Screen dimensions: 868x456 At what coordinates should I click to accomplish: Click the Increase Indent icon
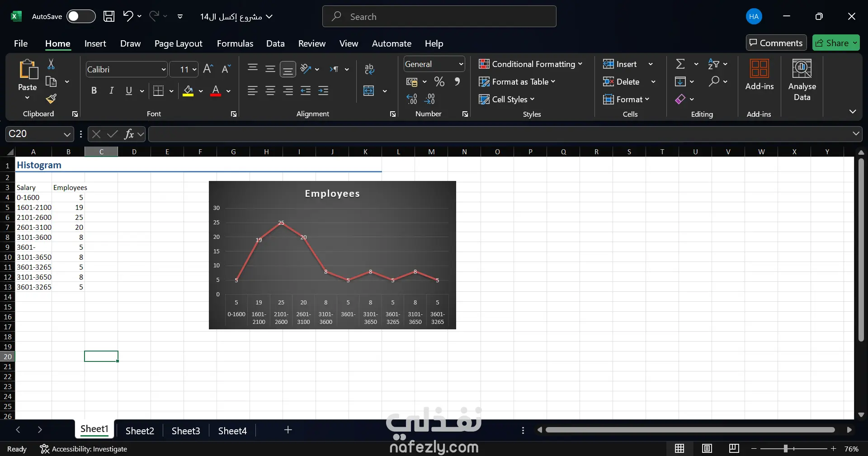pos(323,91)
